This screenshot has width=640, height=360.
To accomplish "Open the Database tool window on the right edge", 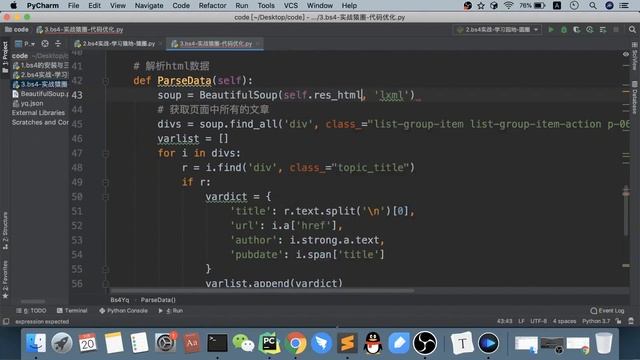I will click(x=635, y=98).
